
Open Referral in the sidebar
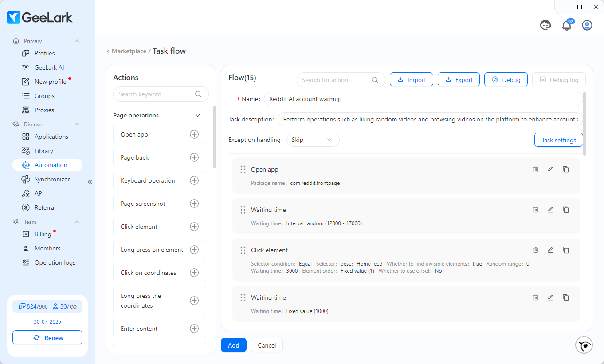coord(47,207)
